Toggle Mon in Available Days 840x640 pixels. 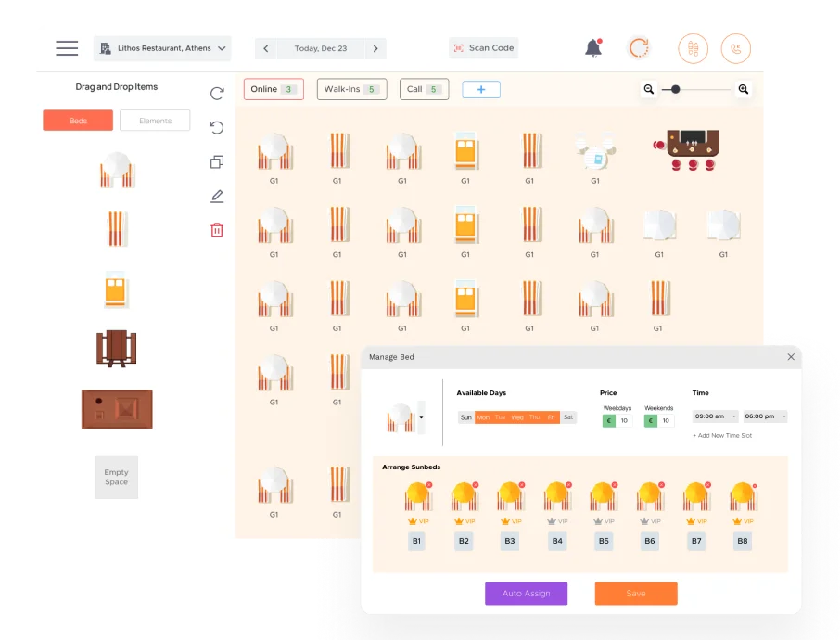(x=483, y=417)
